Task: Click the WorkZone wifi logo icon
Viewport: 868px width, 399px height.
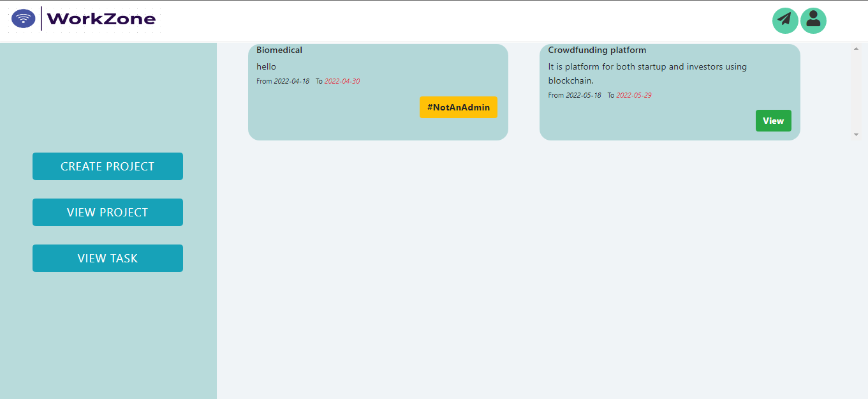Action: coord(23,19)
